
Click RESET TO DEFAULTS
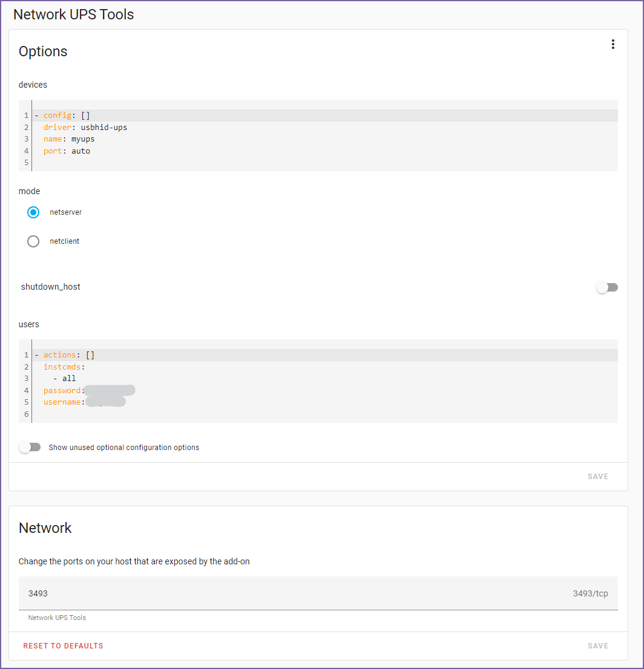coord(63,645)
